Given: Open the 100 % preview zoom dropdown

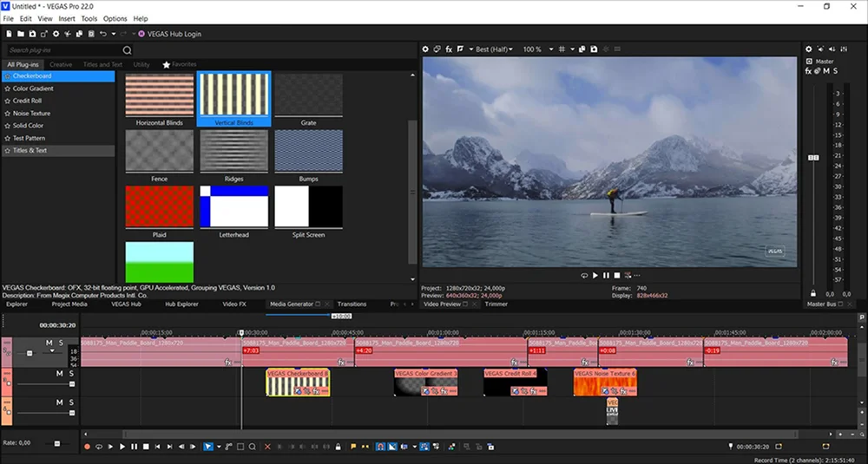Looking at the screenshot, I should pos(537,49).
